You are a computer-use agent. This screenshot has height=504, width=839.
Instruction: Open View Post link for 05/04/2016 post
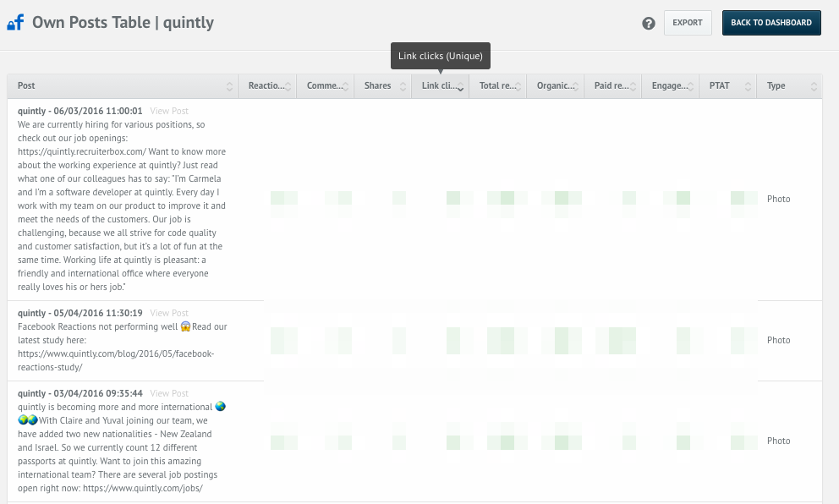[169, 313]
